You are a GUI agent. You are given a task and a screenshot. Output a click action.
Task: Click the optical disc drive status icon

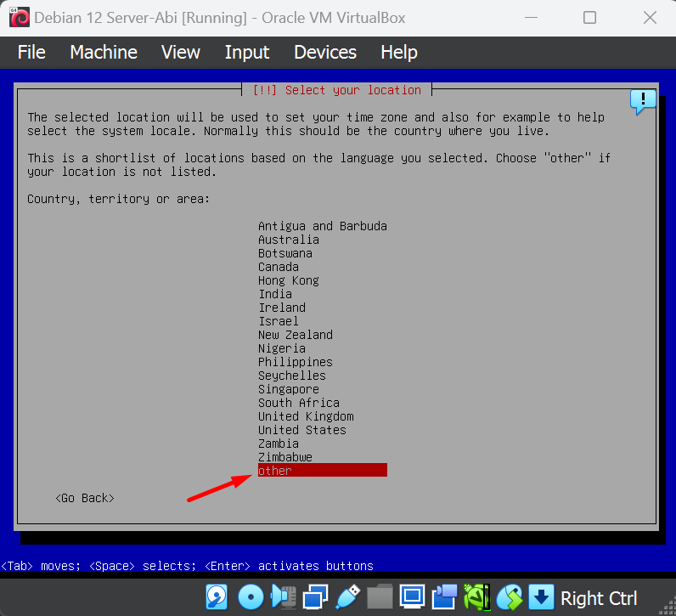pyautogui.click(x=251, y=598)
